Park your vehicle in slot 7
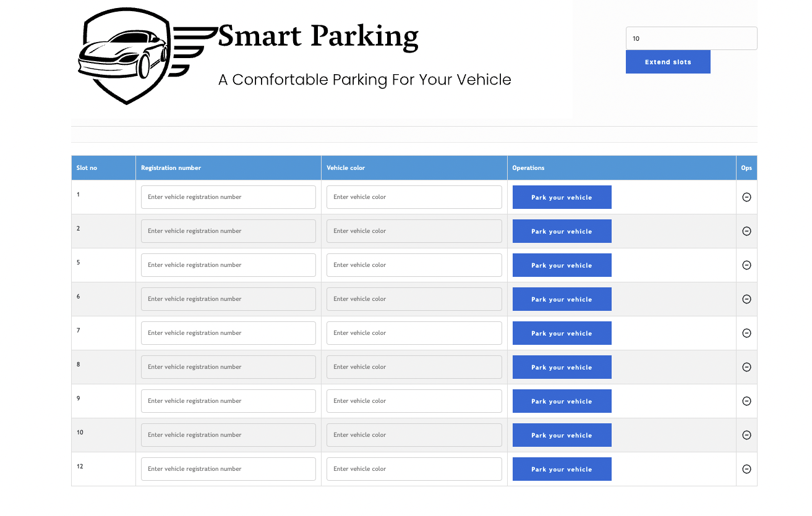This screenshot has width=812, height=516. 562,333
